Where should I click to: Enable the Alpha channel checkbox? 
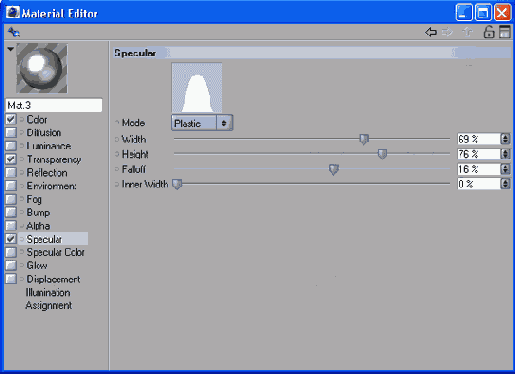[11, 226]
